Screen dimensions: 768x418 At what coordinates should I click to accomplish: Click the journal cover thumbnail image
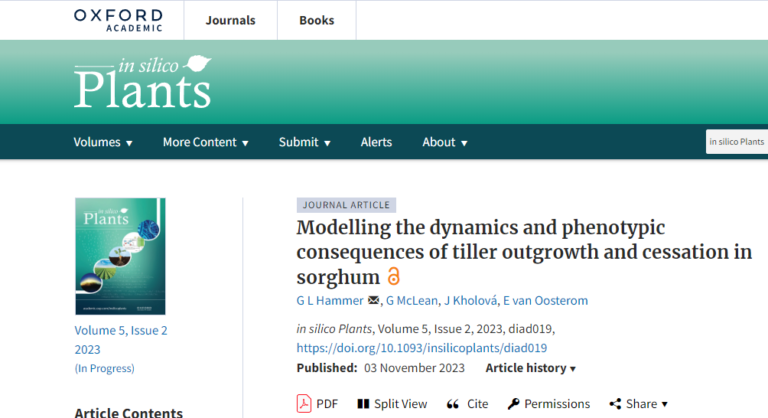120,256
